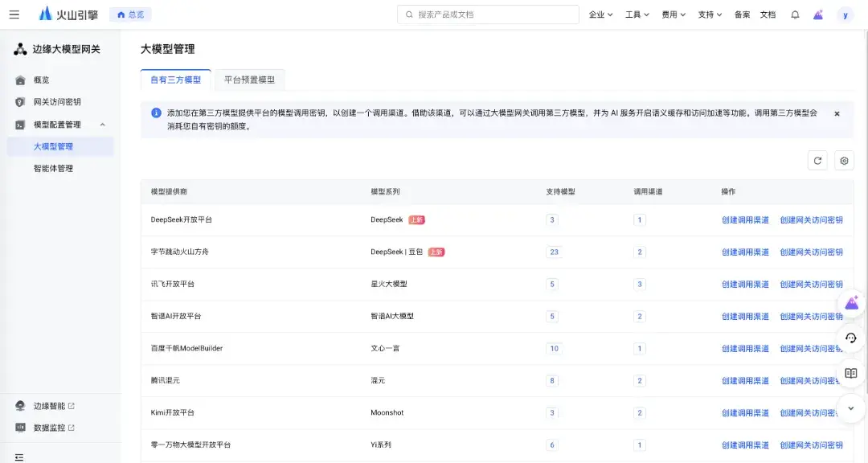Refresh the model list

[x=817, y=161]
